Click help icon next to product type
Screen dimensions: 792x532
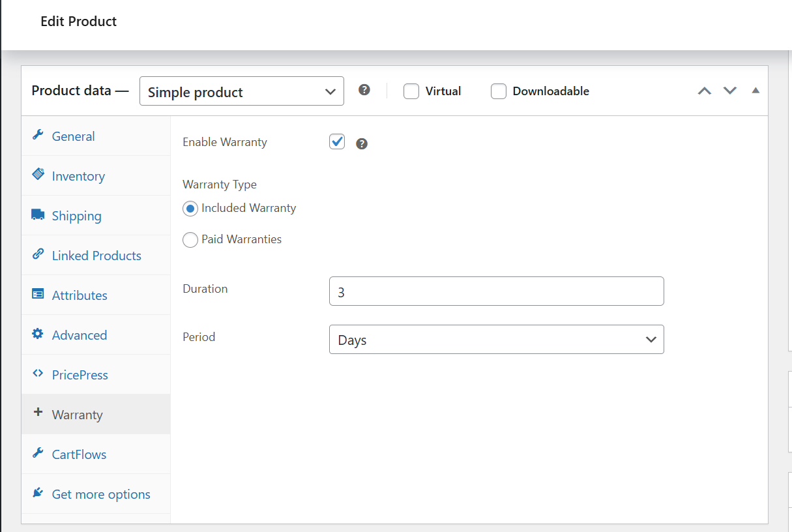coord(364,90)
